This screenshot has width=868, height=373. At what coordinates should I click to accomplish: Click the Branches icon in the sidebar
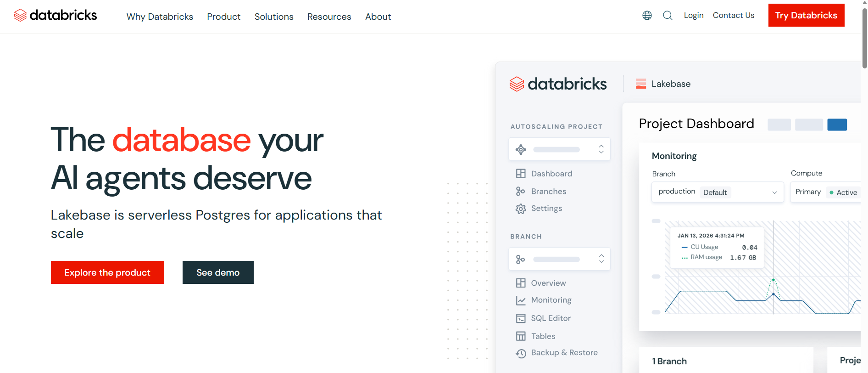coord(520,191)
